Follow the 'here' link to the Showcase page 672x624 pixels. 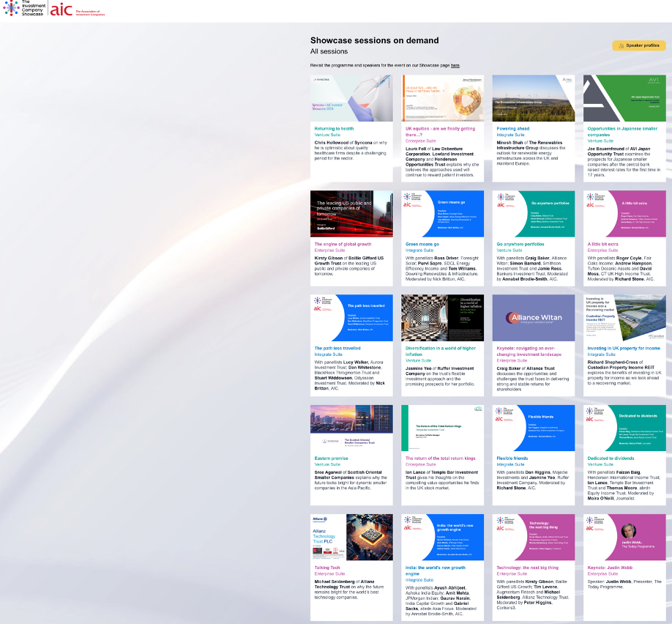point(455,66)
